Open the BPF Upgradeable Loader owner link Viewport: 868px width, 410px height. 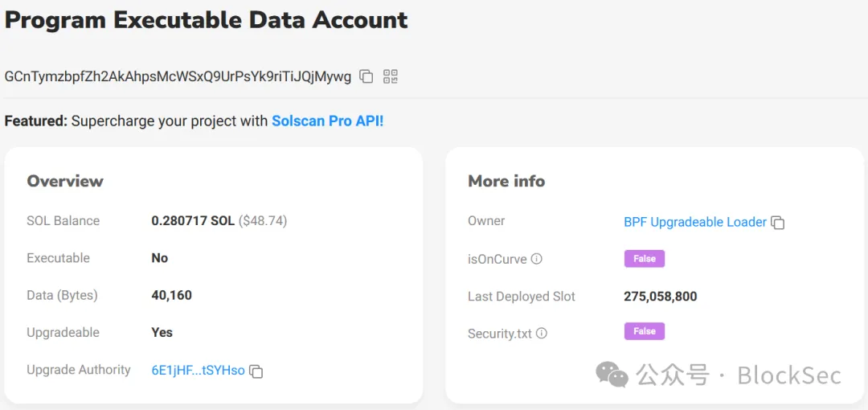[x=694, y=222]
